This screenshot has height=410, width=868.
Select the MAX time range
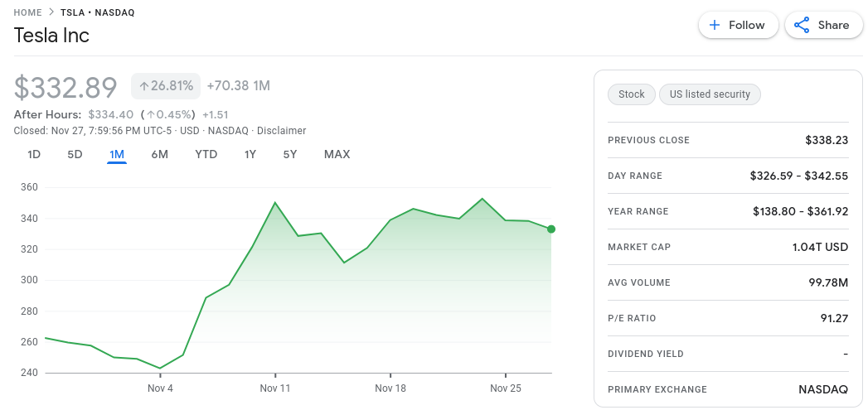tap(337, 154)
